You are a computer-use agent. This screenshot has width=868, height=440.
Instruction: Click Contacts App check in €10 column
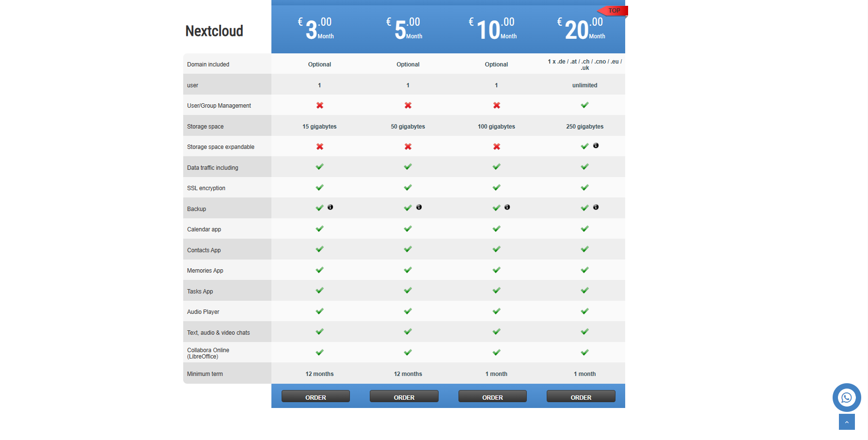pyautogui.click(x=497, y=249)
